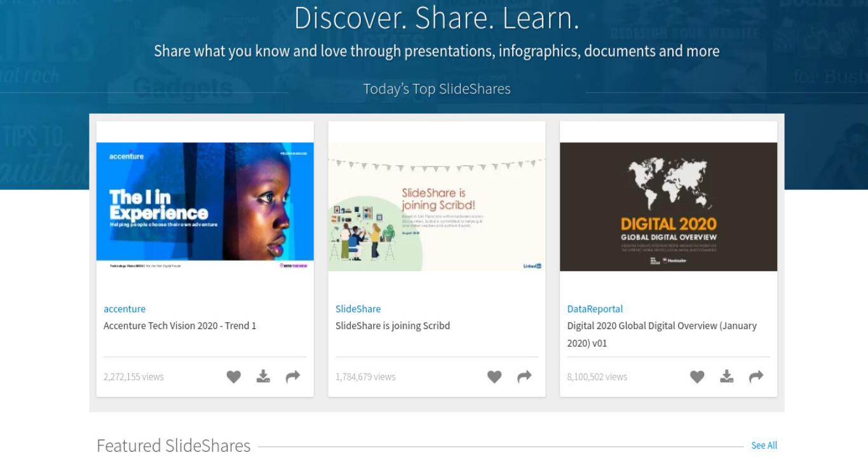Image resolution: width=868 pixels, height=460 pixels.
Task: Open the DataReportal author link
Action: tap(595, 309)
